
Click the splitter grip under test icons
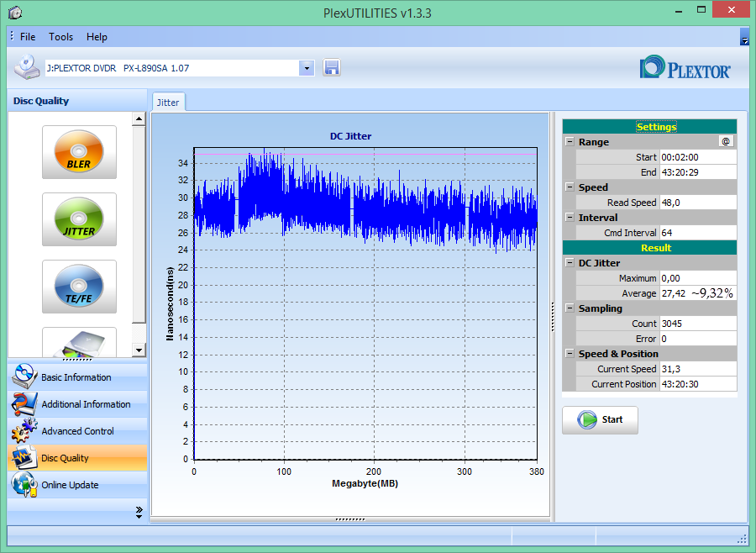[77, 360]
